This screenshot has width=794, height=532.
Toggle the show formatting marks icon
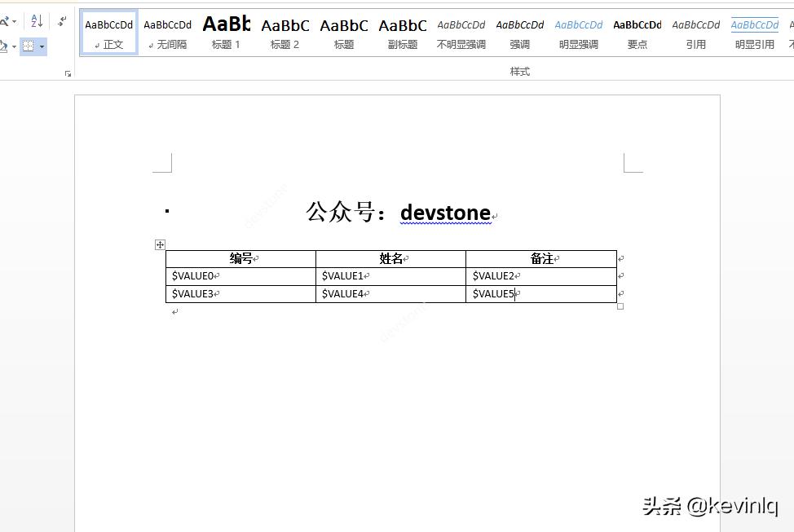(x=62, y=20)
